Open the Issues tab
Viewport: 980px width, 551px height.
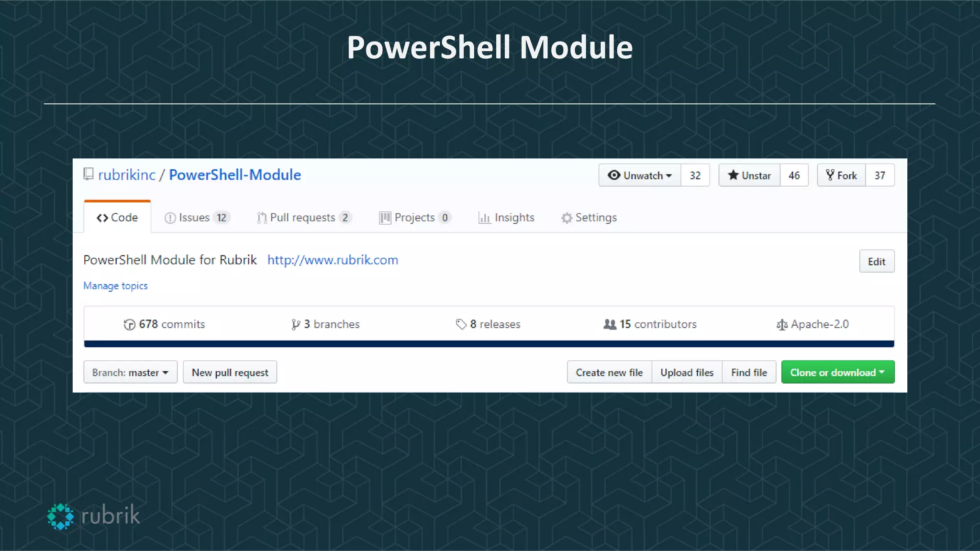(x=197, y=218)
